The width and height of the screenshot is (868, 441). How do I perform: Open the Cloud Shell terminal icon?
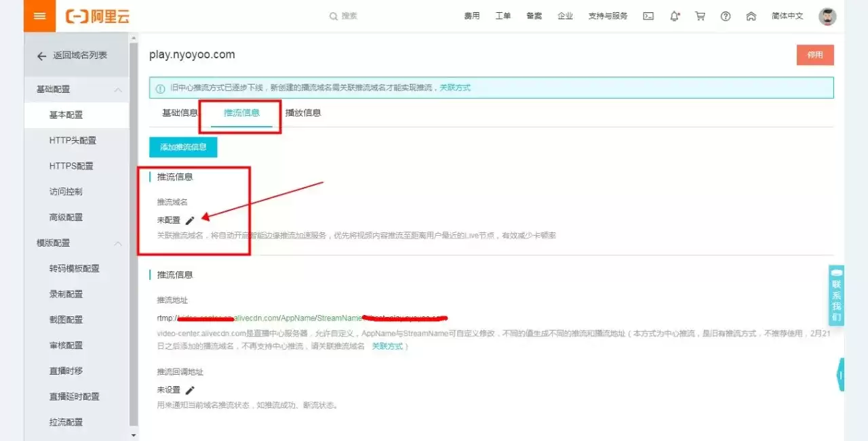coord(648,16)
